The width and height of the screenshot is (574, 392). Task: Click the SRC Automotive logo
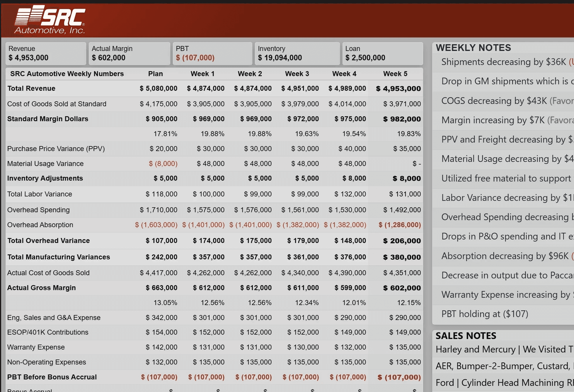50,20
